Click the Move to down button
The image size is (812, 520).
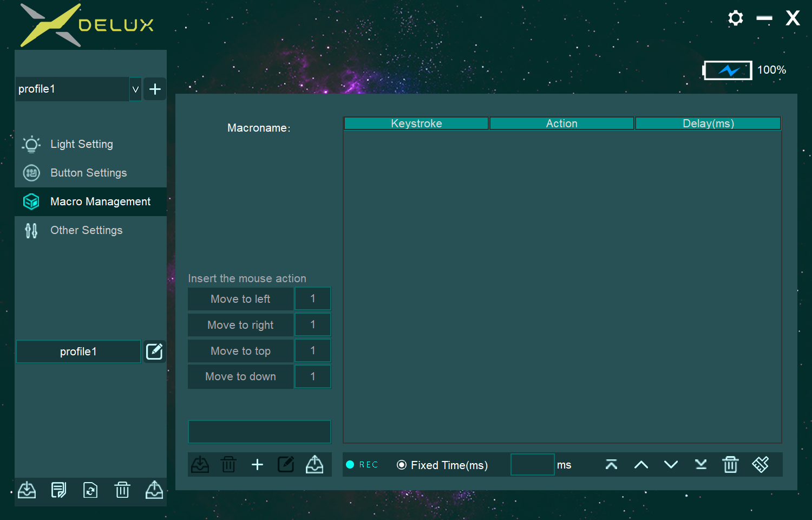point(240,376)
